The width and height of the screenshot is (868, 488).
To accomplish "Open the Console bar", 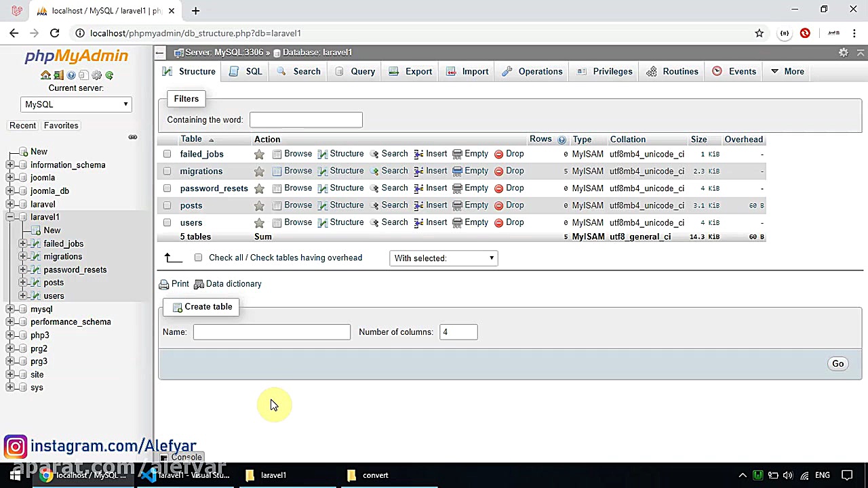I will point(181,457).
